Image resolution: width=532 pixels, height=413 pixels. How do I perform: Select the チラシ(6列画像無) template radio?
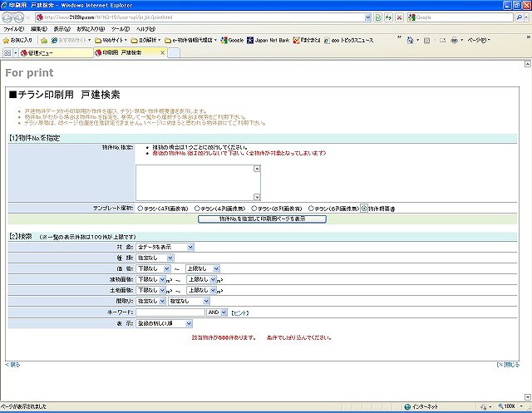(x=311, y=209)
